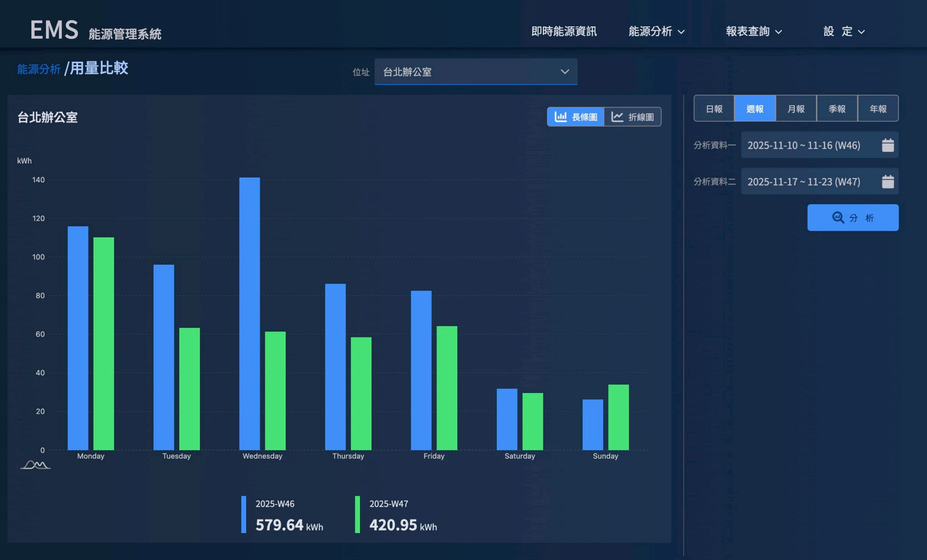The height and width of the screenshot is (560, 927).
Task: Select the monthly report (月報) tab
Action: (x=796, y=109)
